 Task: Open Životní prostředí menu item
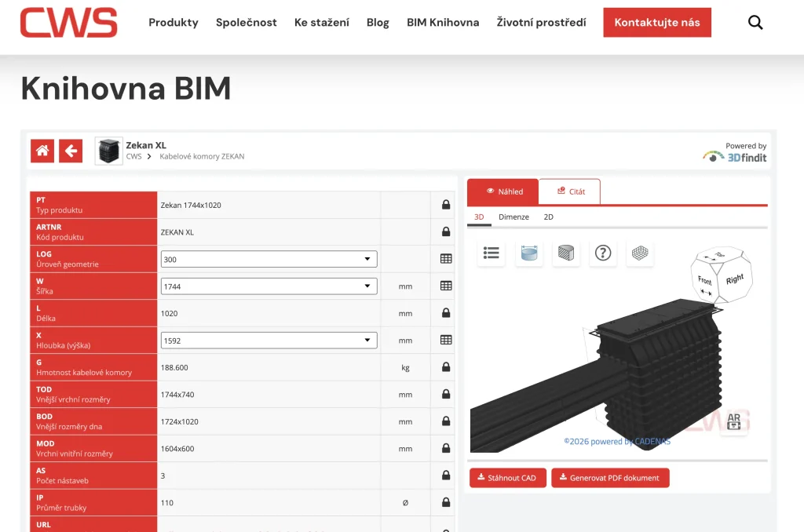[x=542, y=23]
